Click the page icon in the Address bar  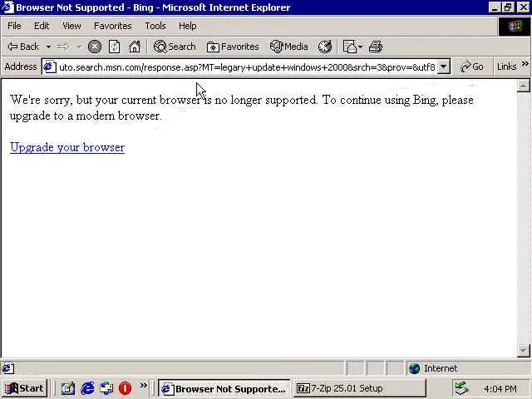50,66
